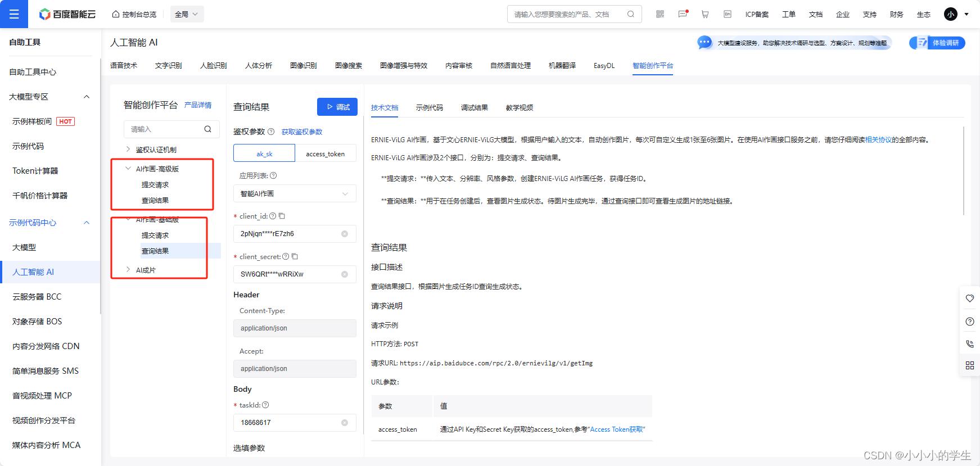Image resolution: width=980 pixels, height=466 pixels.
Task: Switch to 人脸识别 tab
Action: pyautogui.click(x=214, y=66)
